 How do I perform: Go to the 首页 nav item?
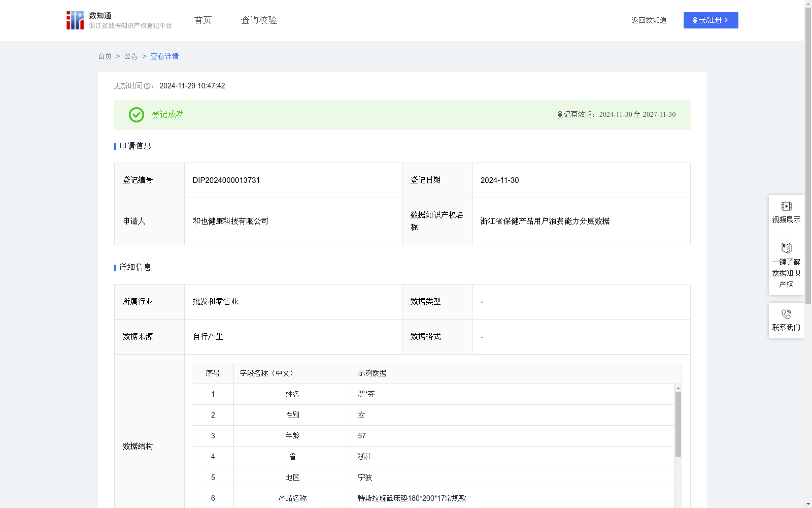pos(203,20)
